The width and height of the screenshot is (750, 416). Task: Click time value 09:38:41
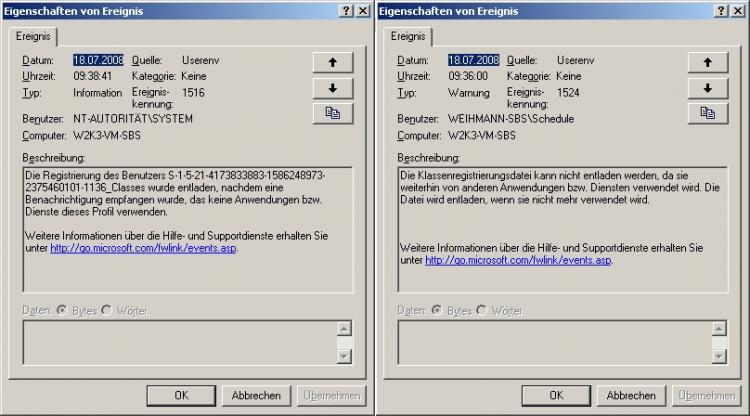(92, 76)
